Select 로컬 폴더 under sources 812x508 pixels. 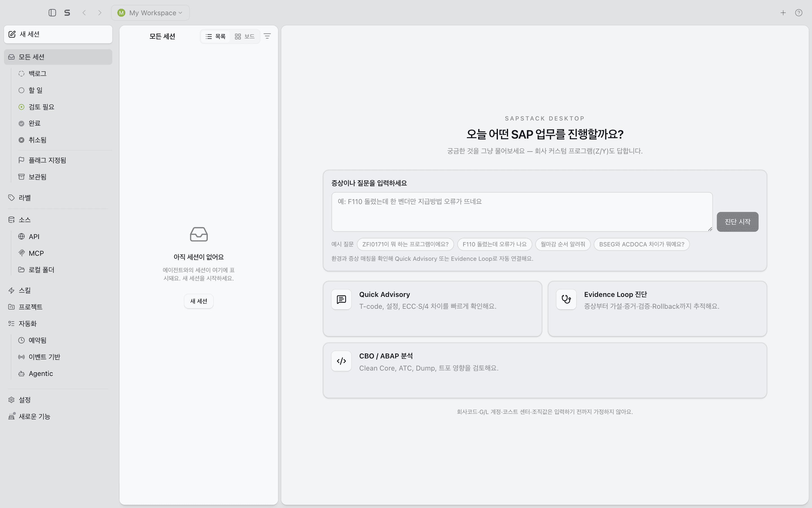pos(64,270)
